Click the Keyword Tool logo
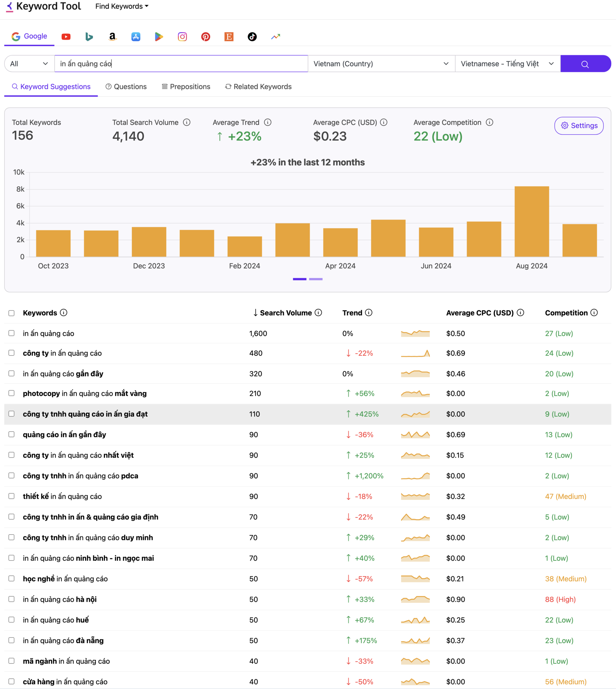Screen dimensions: 616x689 click(x=44, y=6)
